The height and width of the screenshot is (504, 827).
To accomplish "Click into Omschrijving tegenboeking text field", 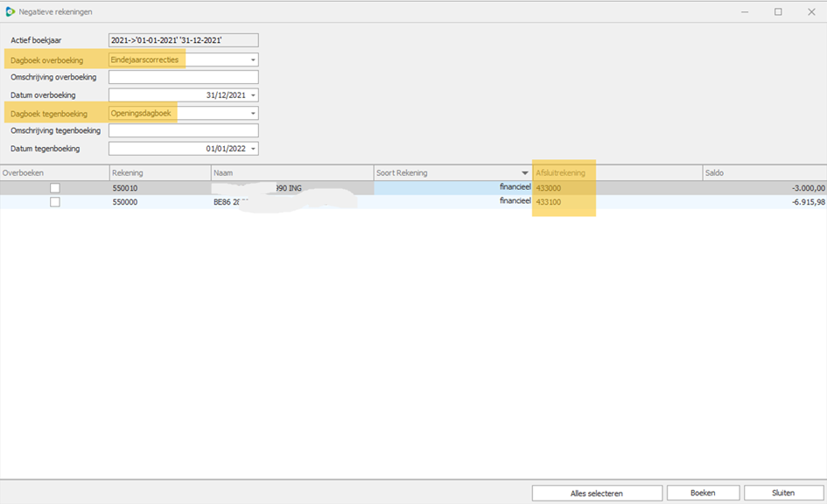I will (x=183, y=131).
